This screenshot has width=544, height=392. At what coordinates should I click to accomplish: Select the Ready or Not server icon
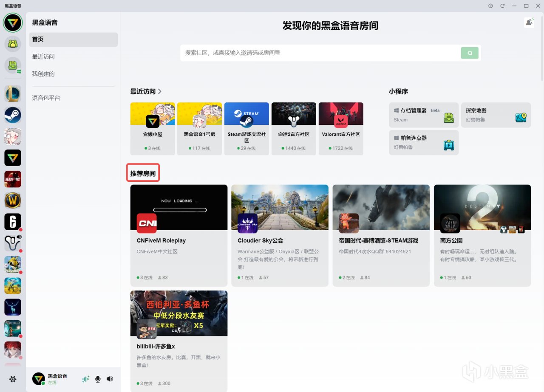click(13, 179)
